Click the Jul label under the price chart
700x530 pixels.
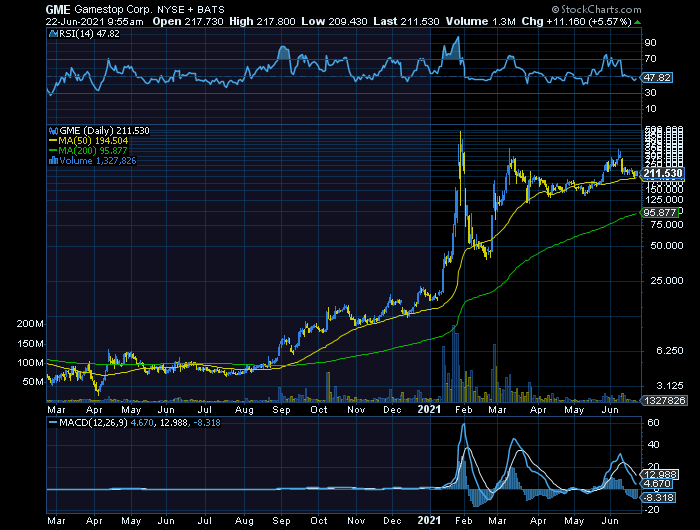point(204,410)
